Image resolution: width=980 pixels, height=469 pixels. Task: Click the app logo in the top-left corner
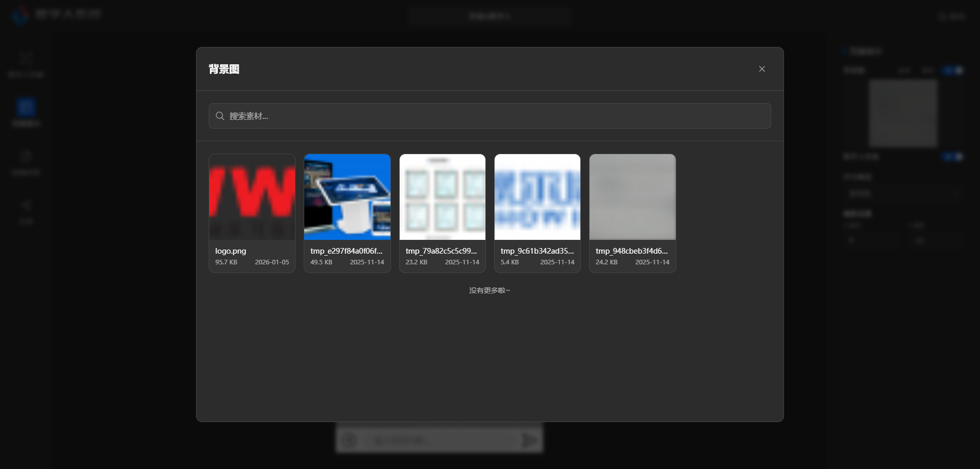[20, 15]
